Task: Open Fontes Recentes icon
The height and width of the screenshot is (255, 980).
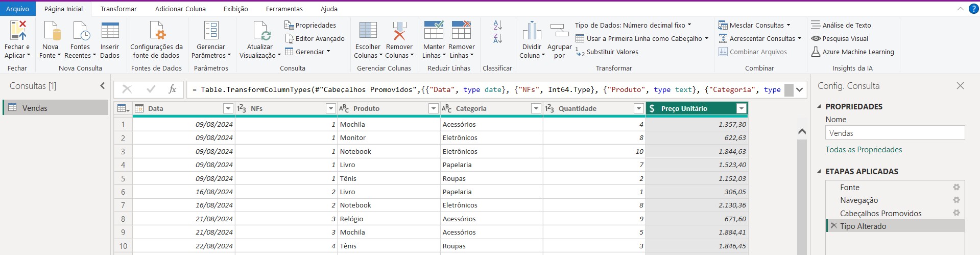Action: click(81, 31)
